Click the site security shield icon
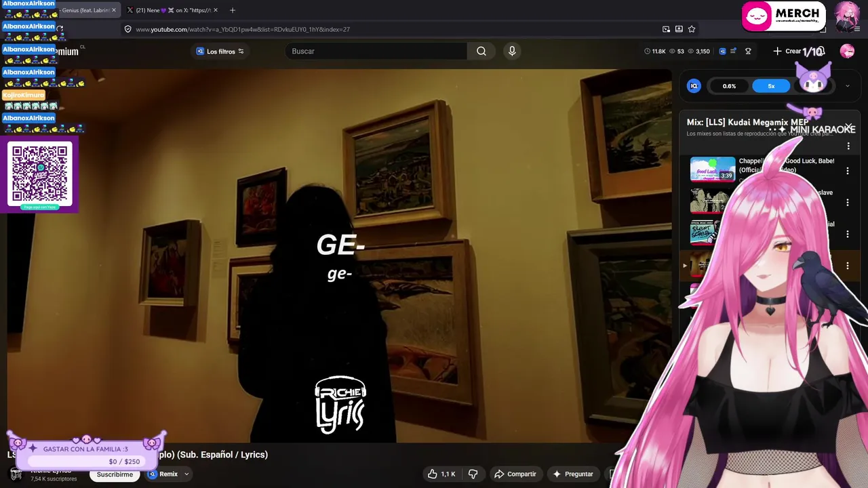The width and height of the screenshot is (868, 488). [127, 29]
